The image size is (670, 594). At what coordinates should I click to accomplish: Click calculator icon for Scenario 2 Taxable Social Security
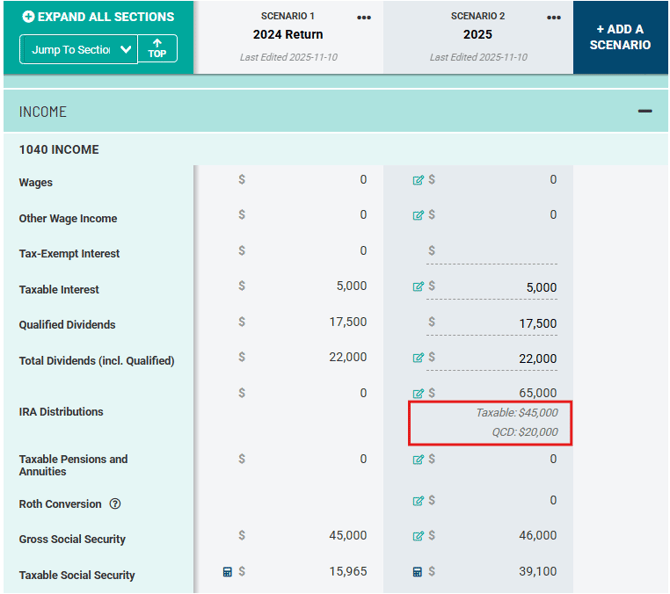[418, 572]
